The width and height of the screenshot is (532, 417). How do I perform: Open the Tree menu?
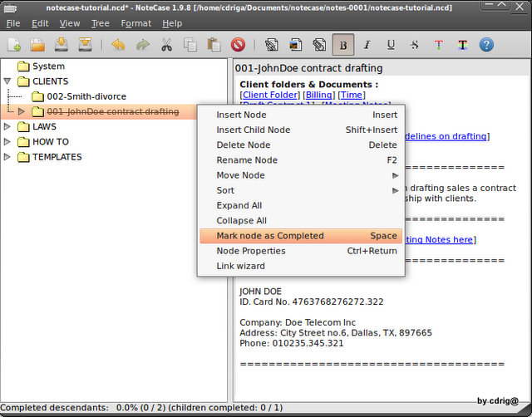(x=100, y=23)
